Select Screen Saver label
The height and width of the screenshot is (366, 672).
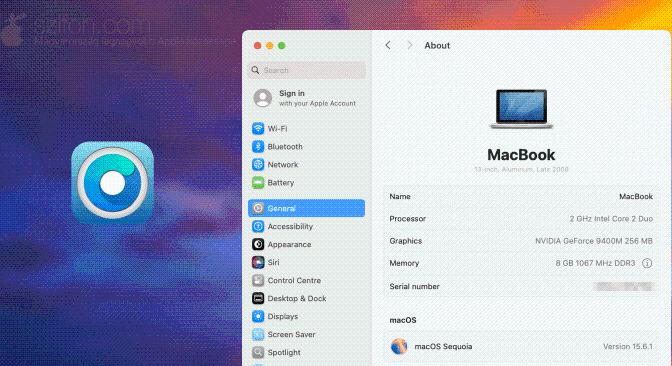(x=291, y=334)
